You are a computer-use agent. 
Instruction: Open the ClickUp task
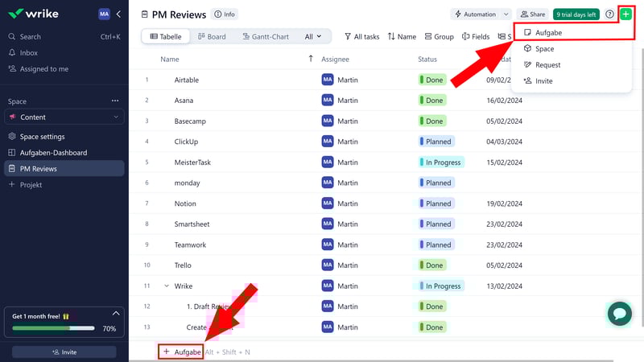tap(186, 142)
